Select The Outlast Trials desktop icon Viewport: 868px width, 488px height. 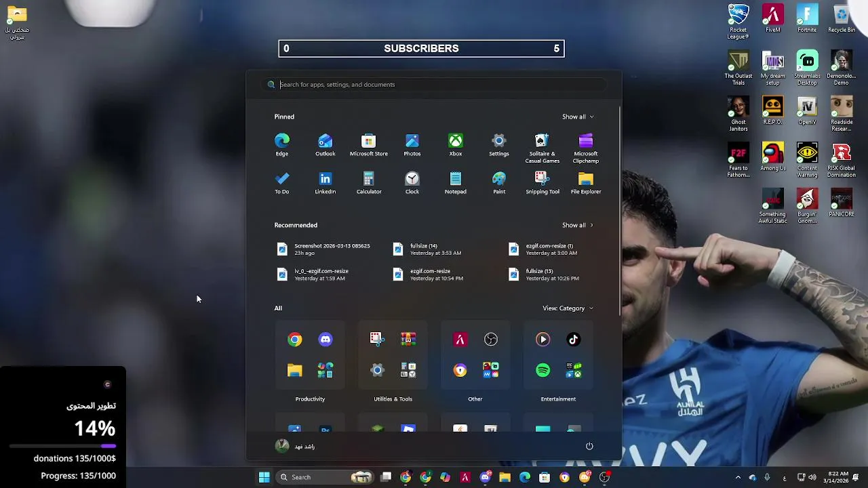click(738, 68)
